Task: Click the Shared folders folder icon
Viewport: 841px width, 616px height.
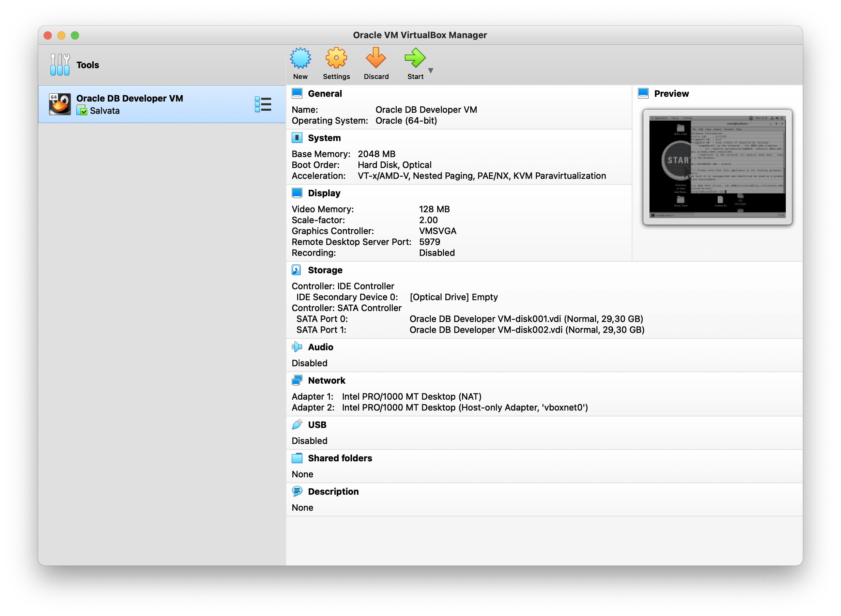Action: click(x=297, y=458)
